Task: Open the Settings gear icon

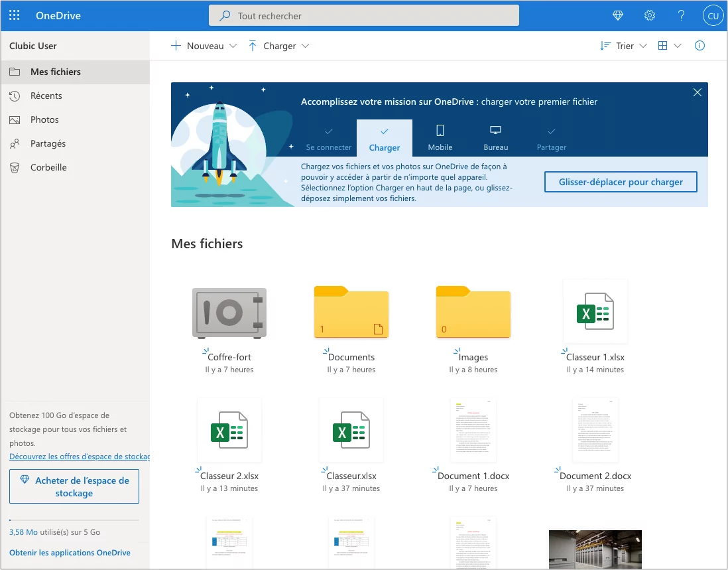Action: (650, 16)
